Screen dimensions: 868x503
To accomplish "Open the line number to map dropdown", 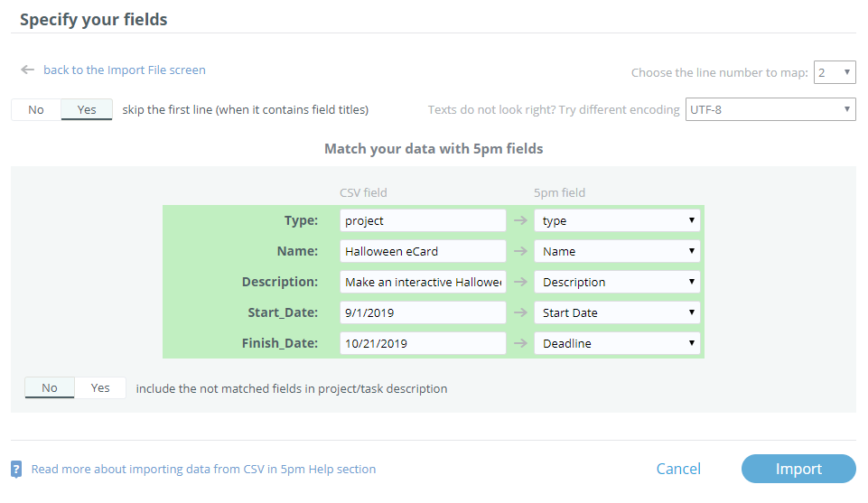I will tap(834, 72).
